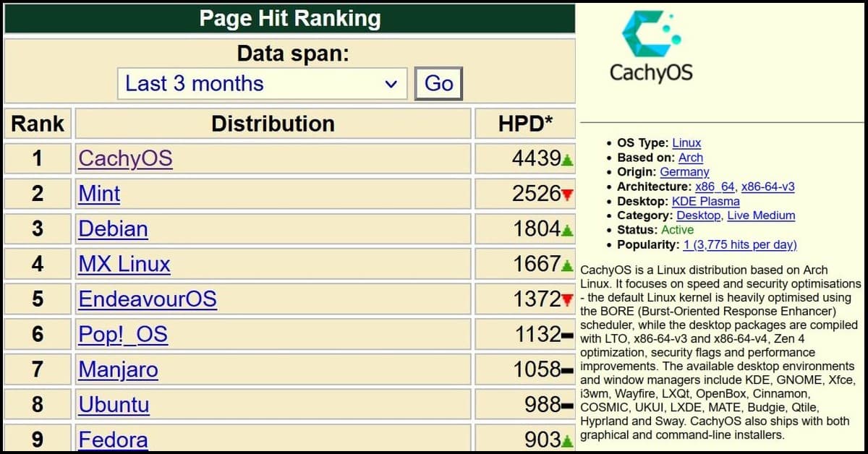
Task: Click the CachyOS logo image
Action: (651, 46)
